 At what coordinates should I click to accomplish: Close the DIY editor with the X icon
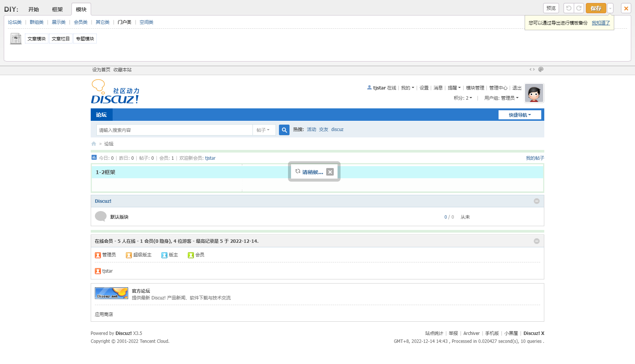[626, 8]
